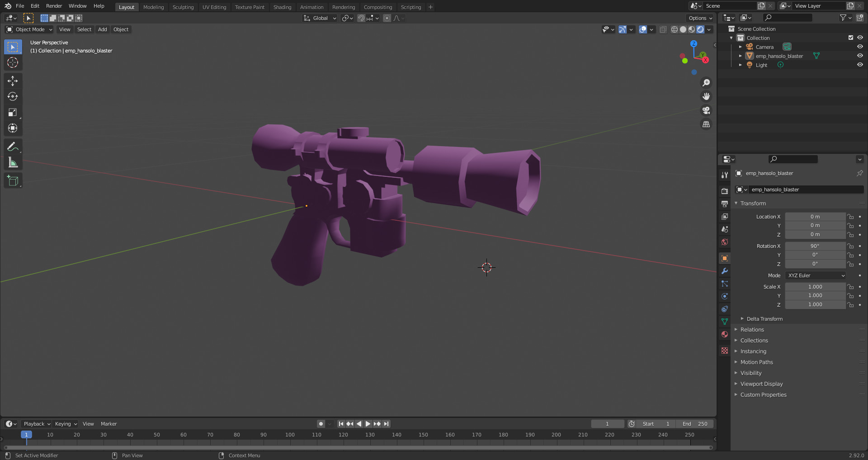Open the World Properties tab
This screenshot has width=868, height=460.
pyautogui.click(x=724, y=242)
